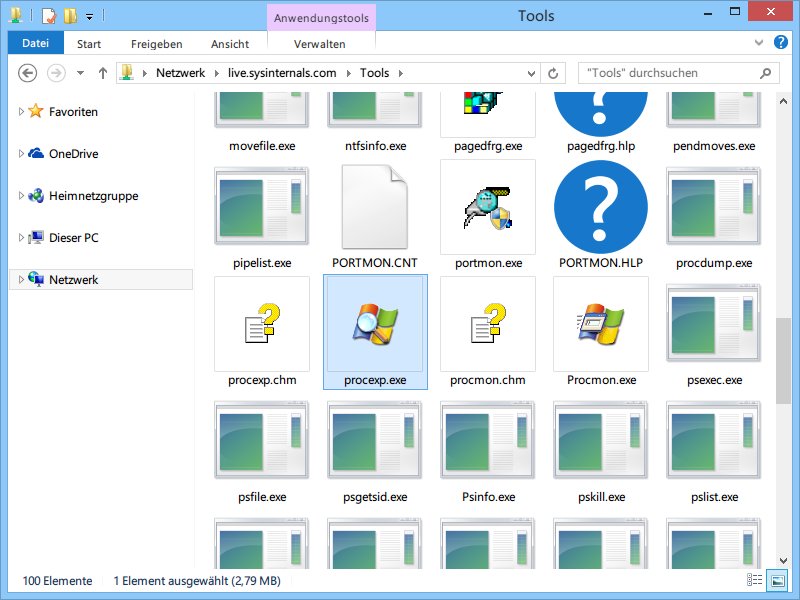Select the Procmon.exe icon
This screenshot has width=800, height=600.
601,324
